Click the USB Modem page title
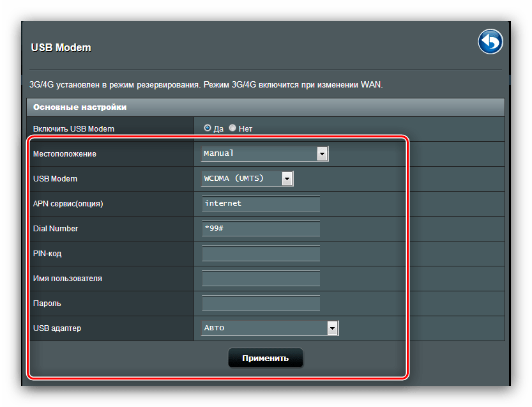Screen dimensions: 532x407 pyautogui.click(x=61, y=47)
